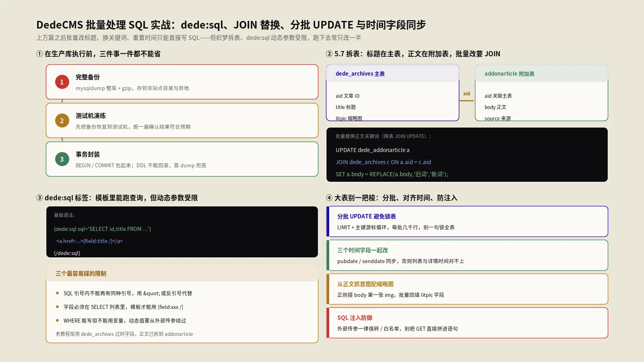
Task: Select the 事务封装 card title
Action: [88, 154]
